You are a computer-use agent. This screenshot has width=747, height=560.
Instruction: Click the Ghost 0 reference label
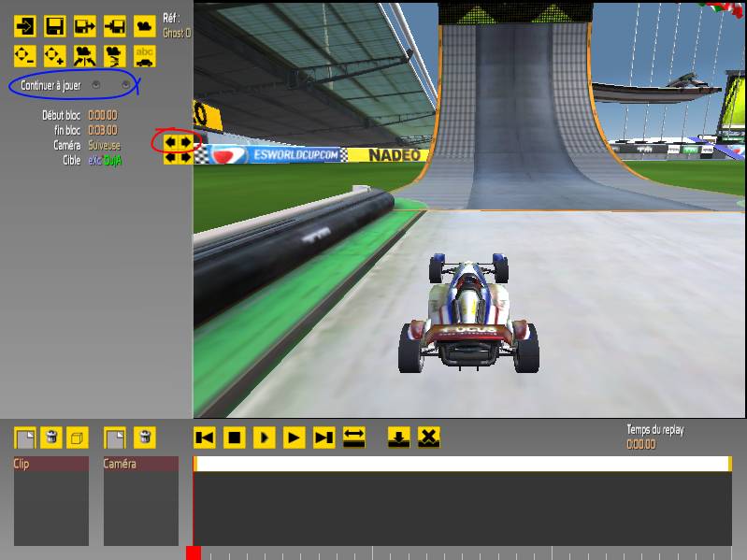[x=177, y=33]
